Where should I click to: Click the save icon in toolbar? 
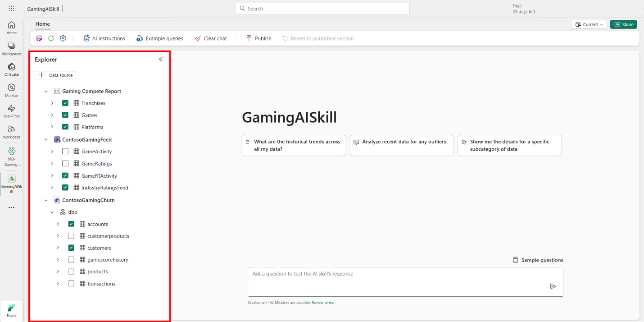[x=40, y=38]
